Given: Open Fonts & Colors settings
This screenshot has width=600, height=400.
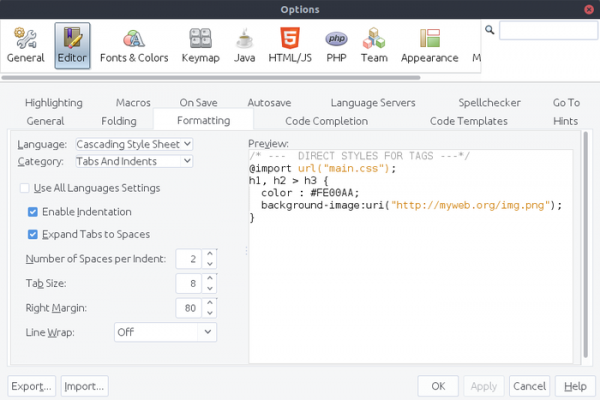Looking at the screenshot, I should [132, 46].
